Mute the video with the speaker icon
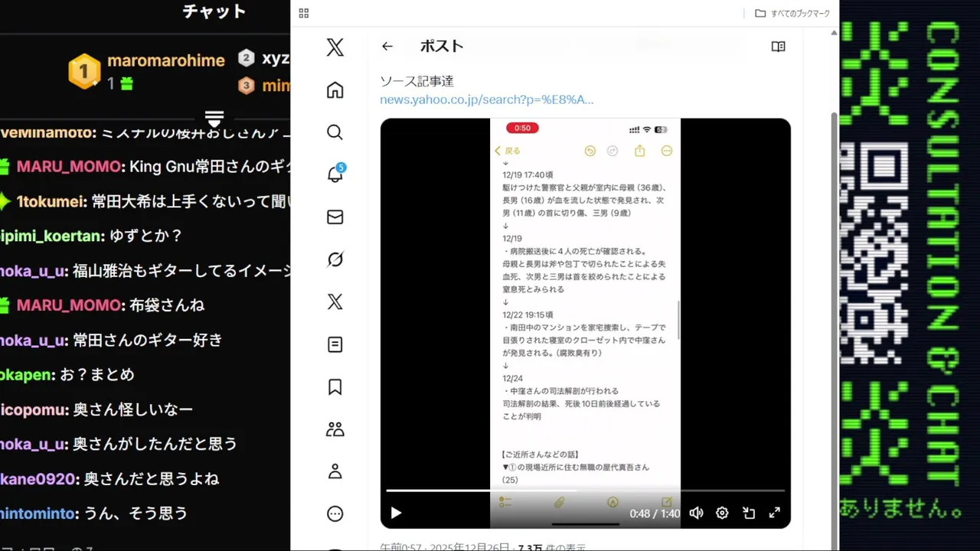 click(x=696, y=513)
